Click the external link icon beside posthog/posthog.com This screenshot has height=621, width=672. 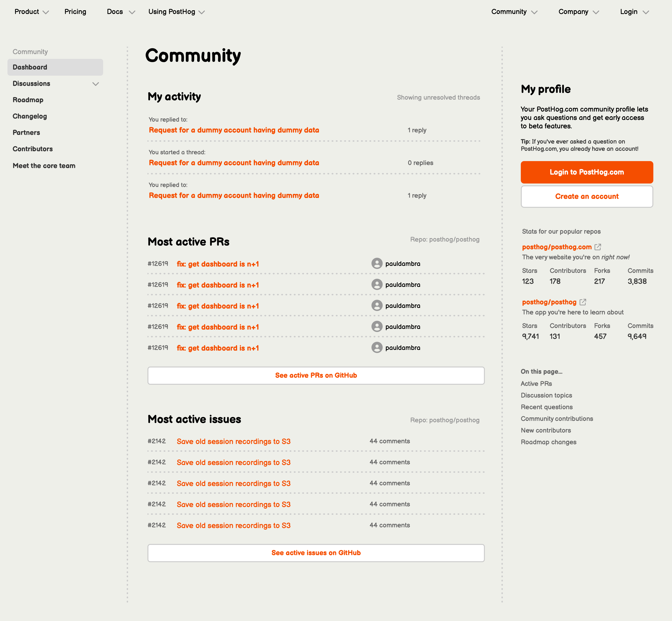[598, 247]
